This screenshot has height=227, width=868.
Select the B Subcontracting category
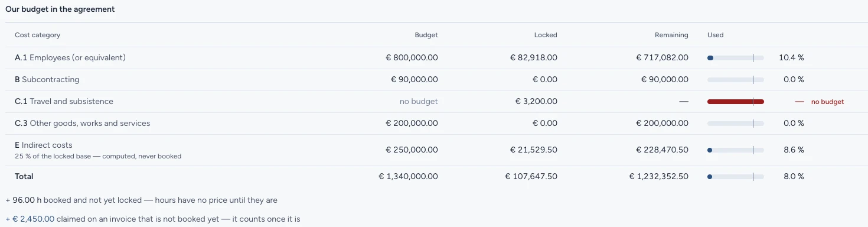434,80
